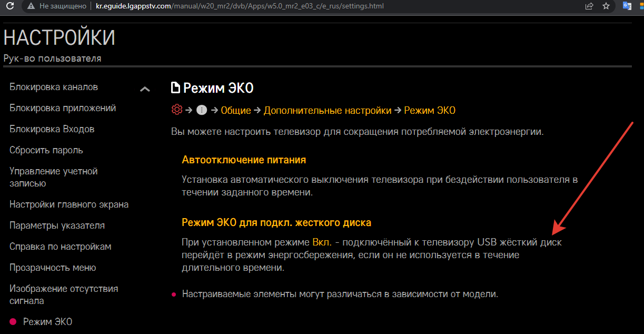Select Управление учетной записью menu item
The height and width of the screenshot is (334, 644).
click(54, 177)
